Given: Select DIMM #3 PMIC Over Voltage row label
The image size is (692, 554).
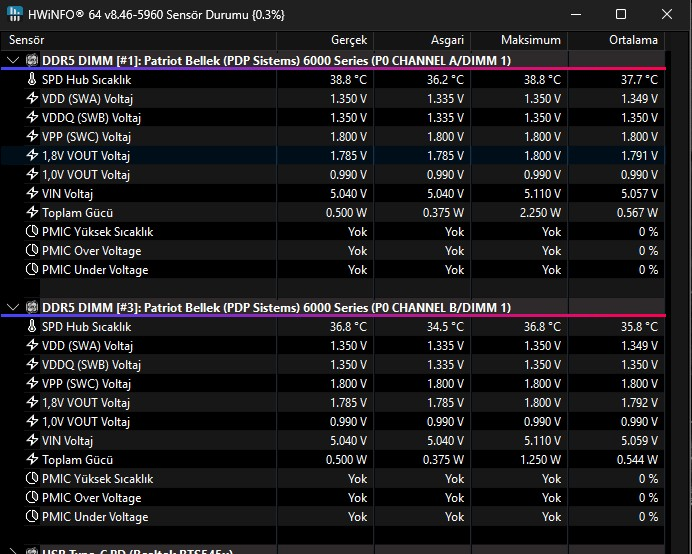Looking at the screenshot, I should point(91,498).
